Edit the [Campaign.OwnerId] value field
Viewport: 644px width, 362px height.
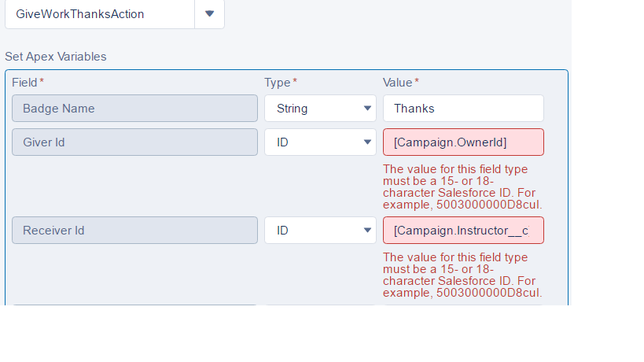click(462, 142)
